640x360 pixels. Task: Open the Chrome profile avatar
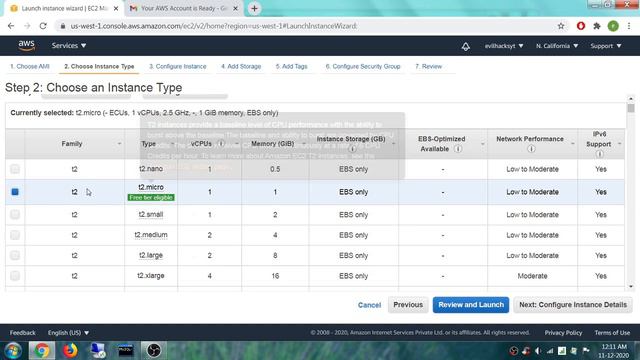613,26
